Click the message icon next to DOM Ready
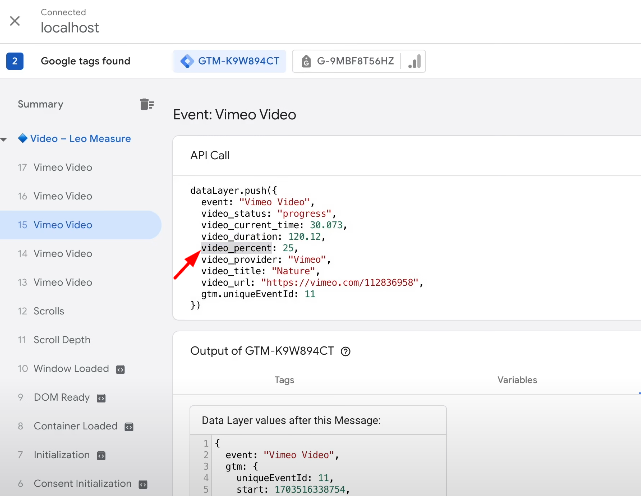 pos(101,398)
